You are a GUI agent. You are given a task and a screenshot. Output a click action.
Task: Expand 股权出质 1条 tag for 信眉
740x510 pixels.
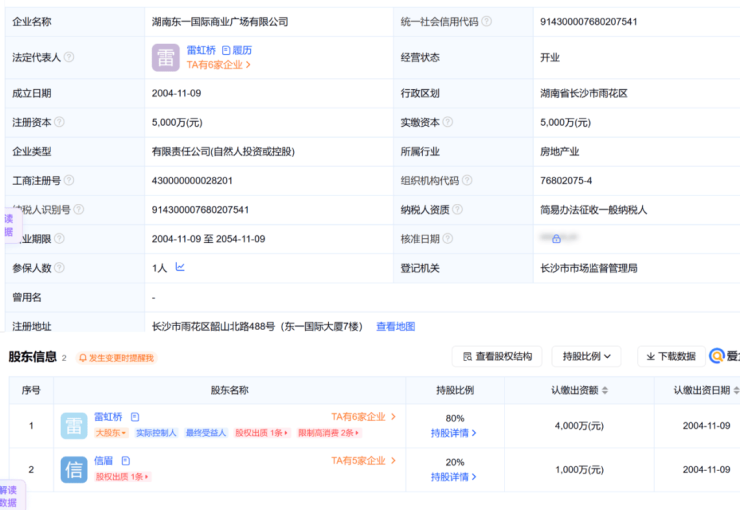click(x=122, y=477)
